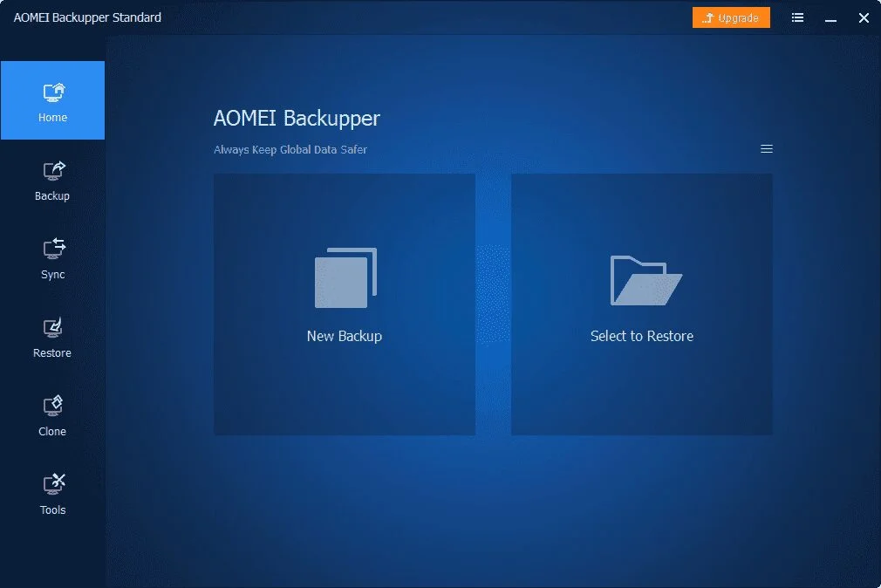Click the "Tools" sidebar label

click(x=53, y=510)
